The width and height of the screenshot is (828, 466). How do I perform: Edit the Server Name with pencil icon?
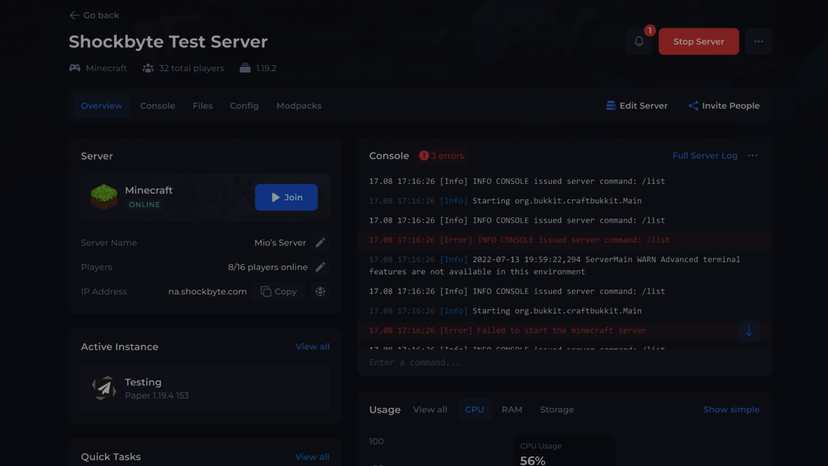321,243
